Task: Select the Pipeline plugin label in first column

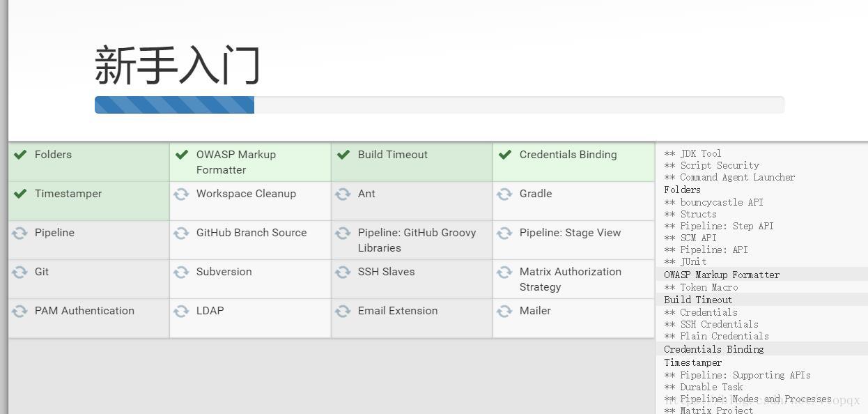Action: (x=54, y=233)
